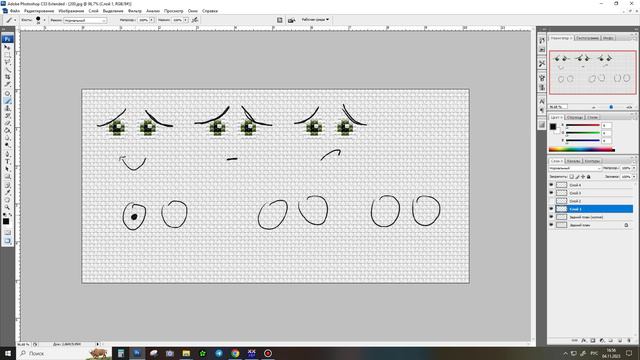
Task: Open Photoshop from the Windows taskbar
Action: (x=137, y=353)
